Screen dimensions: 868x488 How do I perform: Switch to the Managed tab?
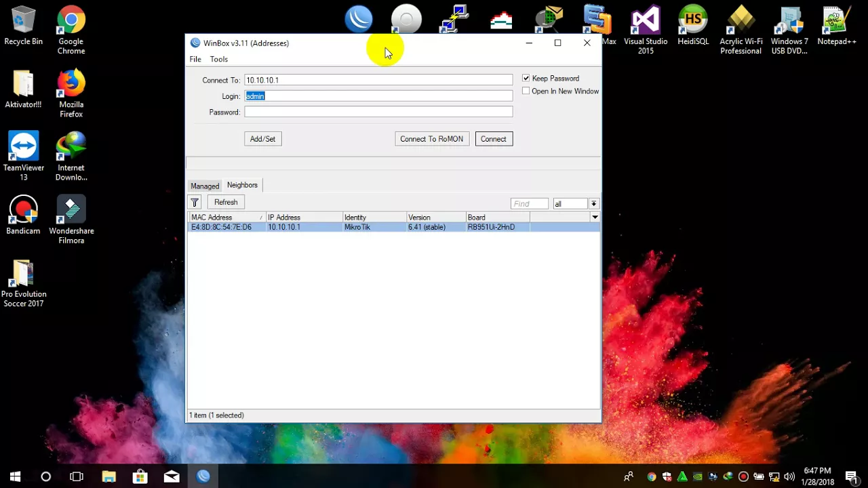coord(205,186)
